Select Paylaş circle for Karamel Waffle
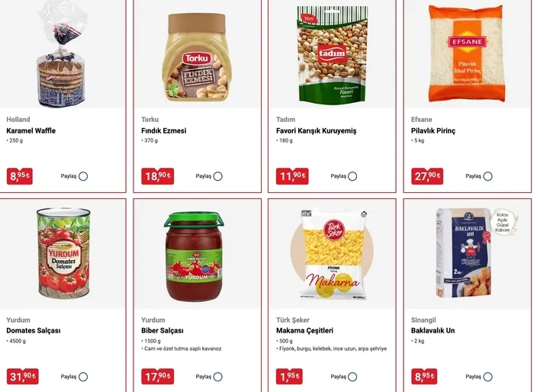The height and width of the screenshot is (392, 534). pos(83,176)
